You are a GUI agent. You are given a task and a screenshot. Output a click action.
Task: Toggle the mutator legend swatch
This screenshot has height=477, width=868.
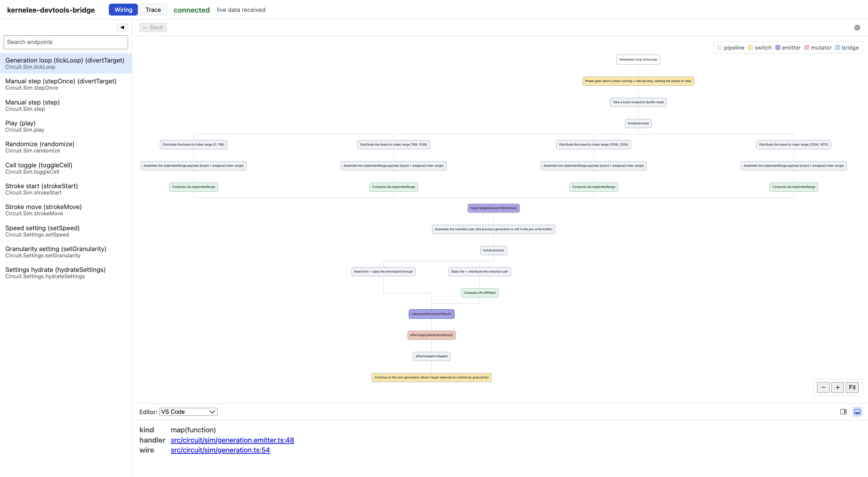[x=807, y=48]
